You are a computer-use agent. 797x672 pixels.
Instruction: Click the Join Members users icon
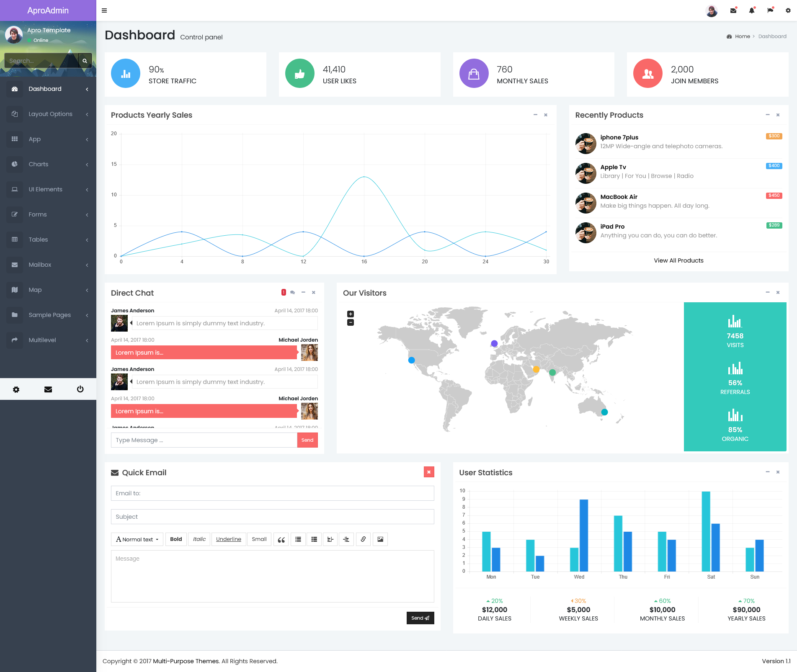(648, 73)
